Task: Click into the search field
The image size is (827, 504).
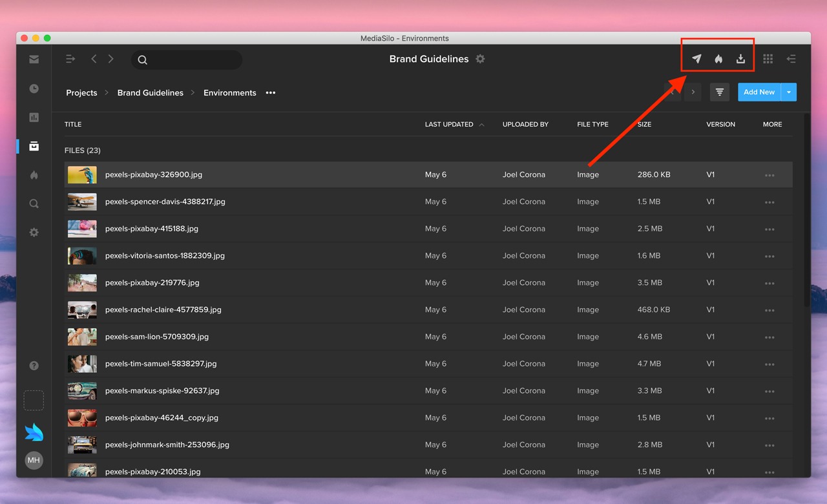Action: (187, 59)
